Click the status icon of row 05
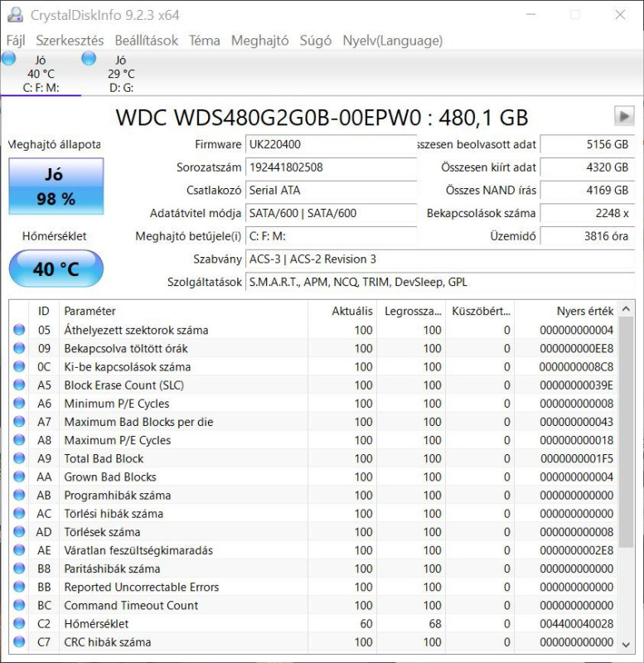644x663 pixels. click(19, 329)
